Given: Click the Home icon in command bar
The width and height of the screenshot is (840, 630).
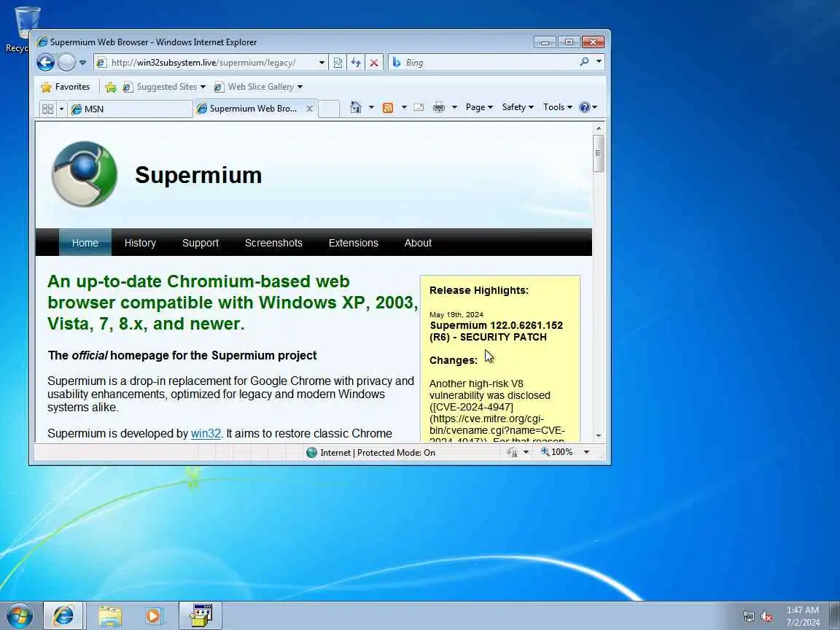Looking at the screenshot, I should point(356,107).
